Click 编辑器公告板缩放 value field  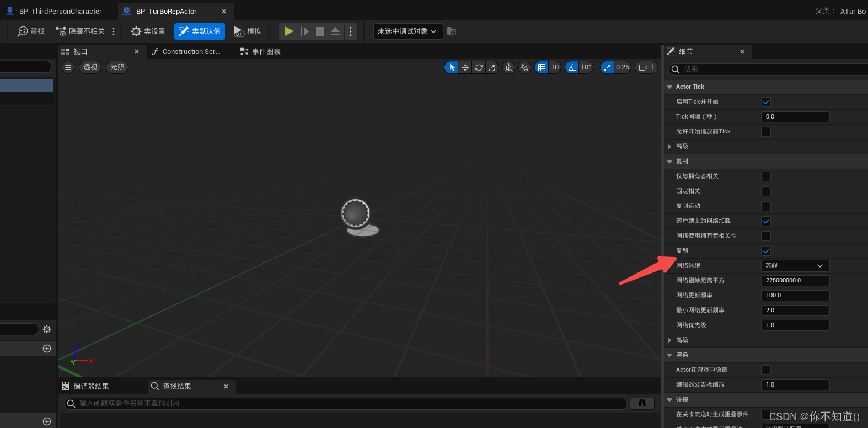click(x=795, y=385)
